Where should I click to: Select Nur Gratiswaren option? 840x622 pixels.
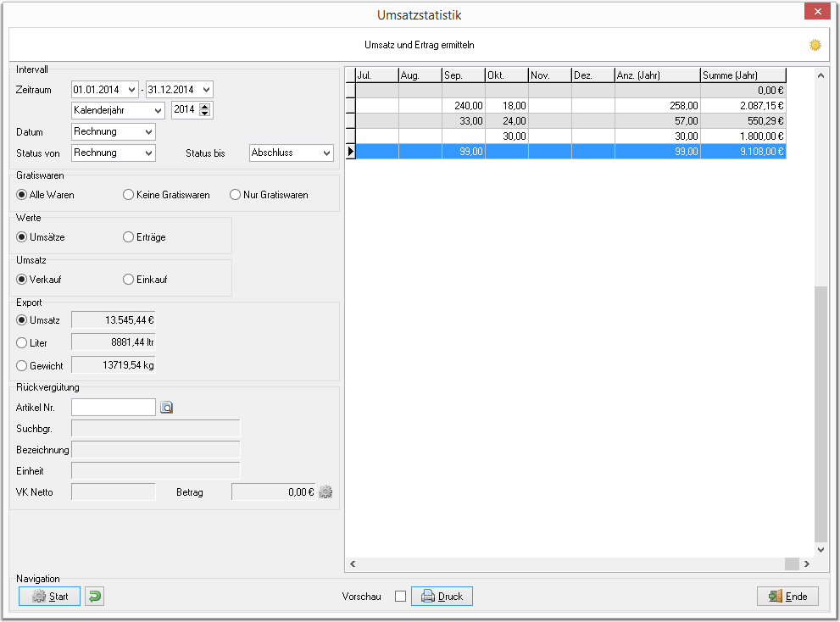click(235, 195)
